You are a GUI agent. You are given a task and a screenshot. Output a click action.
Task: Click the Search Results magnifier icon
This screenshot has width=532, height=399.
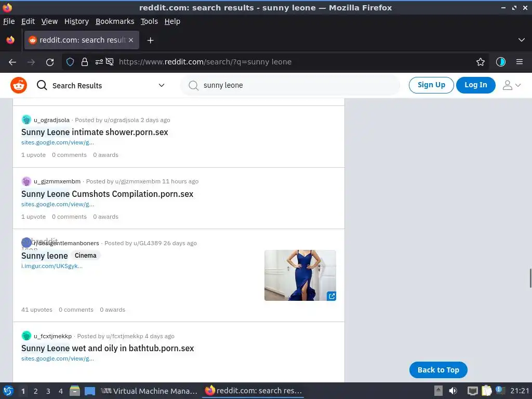42,85
